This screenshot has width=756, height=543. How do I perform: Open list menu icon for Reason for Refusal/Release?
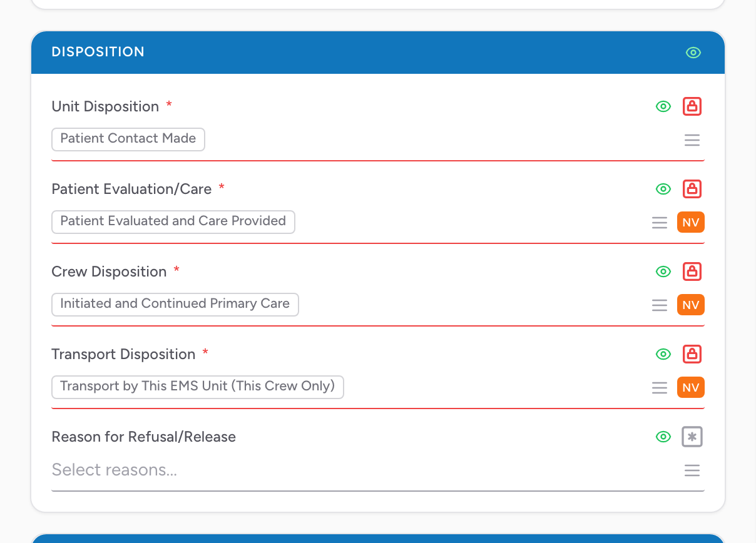(692, 470)
